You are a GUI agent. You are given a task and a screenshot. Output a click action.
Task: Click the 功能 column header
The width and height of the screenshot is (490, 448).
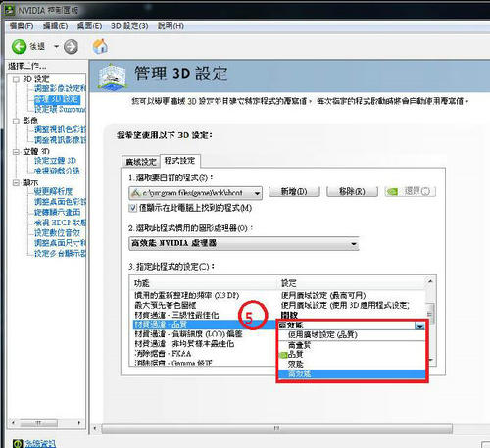click(x=142, y=283)
